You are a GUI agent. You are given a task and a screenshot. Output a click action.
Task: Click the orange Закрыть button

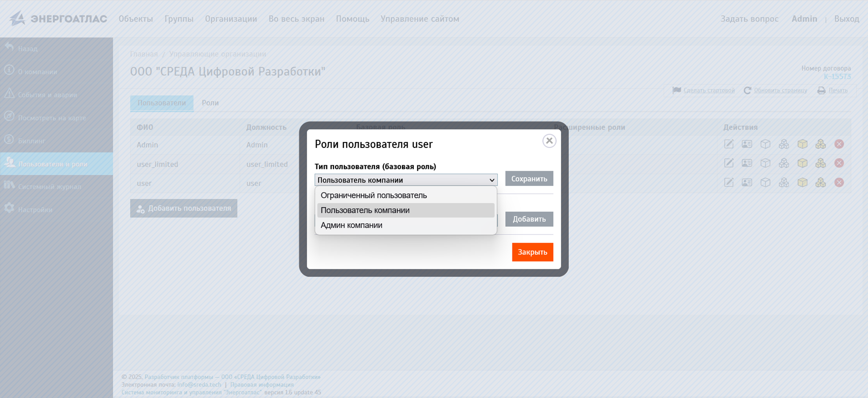pos(532,252)
